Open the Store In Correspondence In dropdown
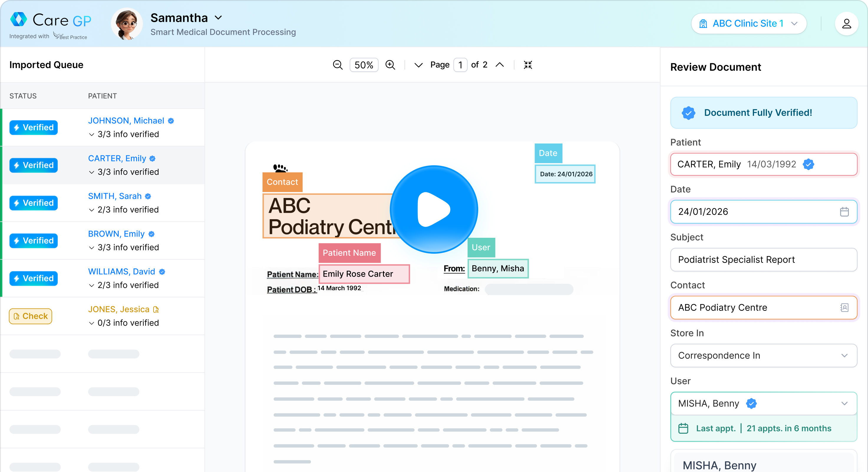The width and height of the screenshot is (868, 472). tap(763, 355)
